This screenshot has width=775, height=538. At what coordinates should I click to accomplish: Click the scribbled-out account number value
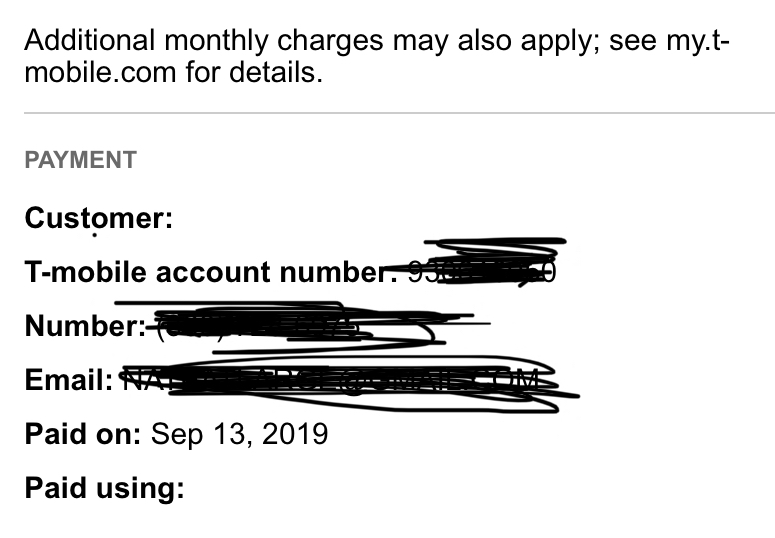click(x=482, y=270)
